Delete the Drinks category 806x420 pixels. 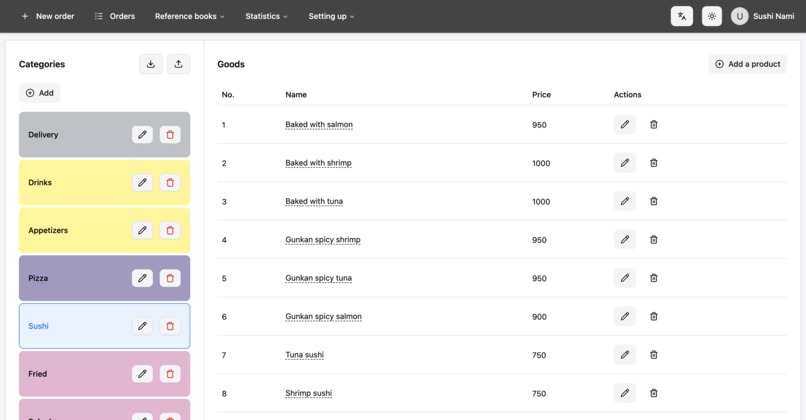pyautogui.click(x=170, y=182)
